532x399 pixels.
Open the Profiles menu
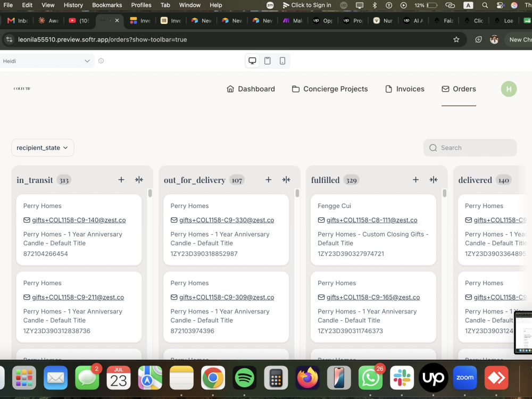pos(141,5)
